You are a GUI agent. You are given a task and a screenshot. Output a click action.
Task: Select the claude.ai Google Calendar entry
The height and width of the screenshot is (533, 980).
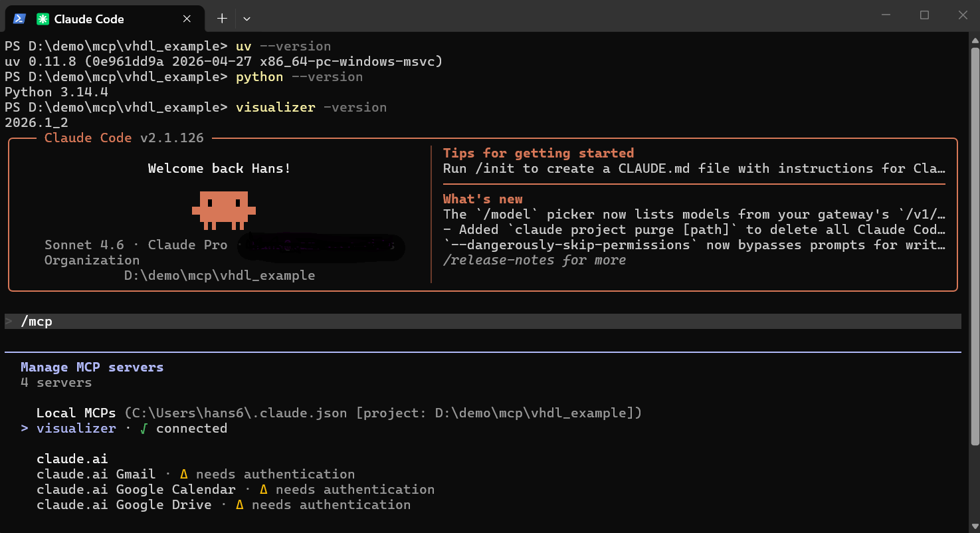(235, 489)
